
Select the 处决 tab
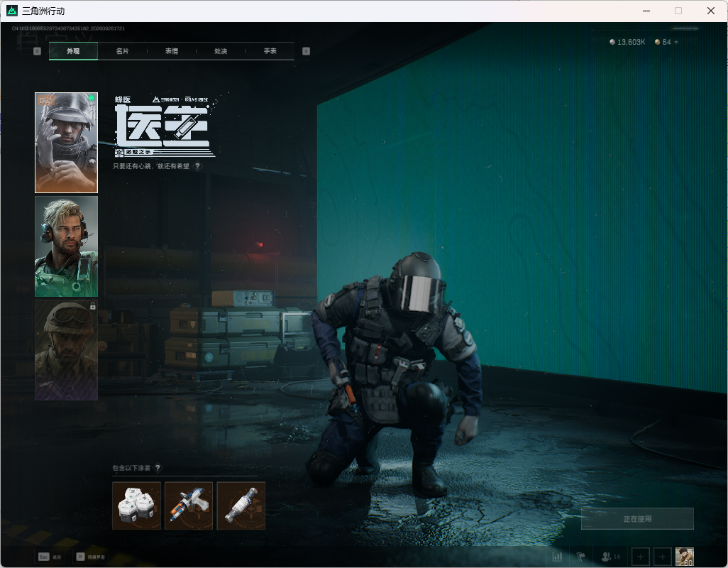[221, 51]
